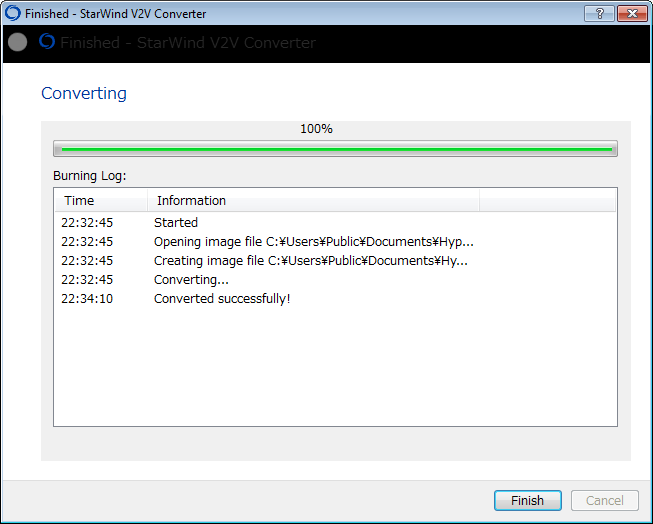
Task: Click the grey back circle button
Action: pyautogui.click(x=17, y=43)
